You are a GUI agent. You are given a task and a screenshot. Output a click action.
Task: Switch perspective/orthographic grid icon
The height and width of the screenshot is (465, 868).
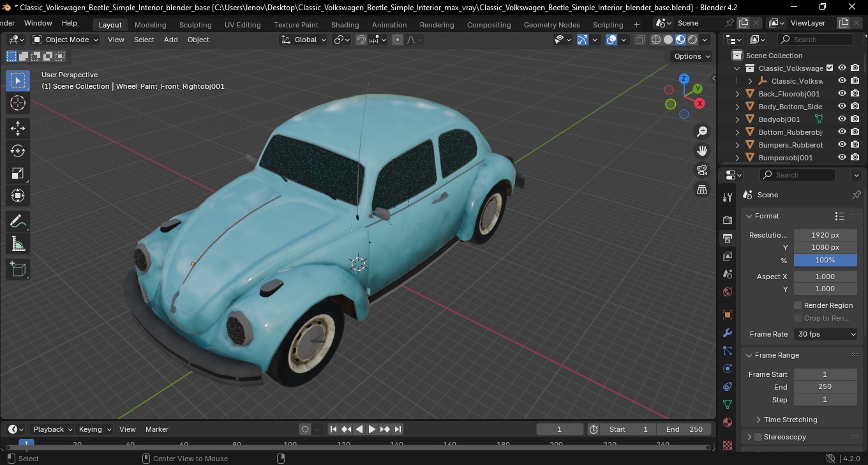pos(702,189)
